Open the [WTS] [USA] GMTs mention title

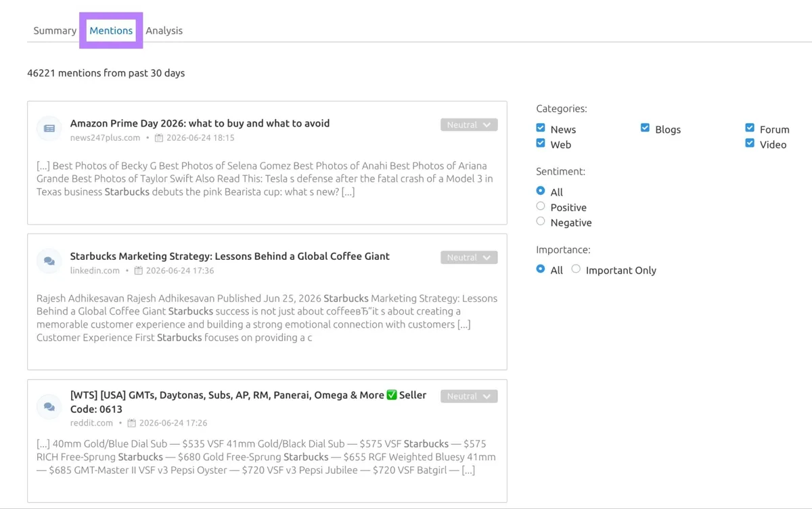pos(248,402)
